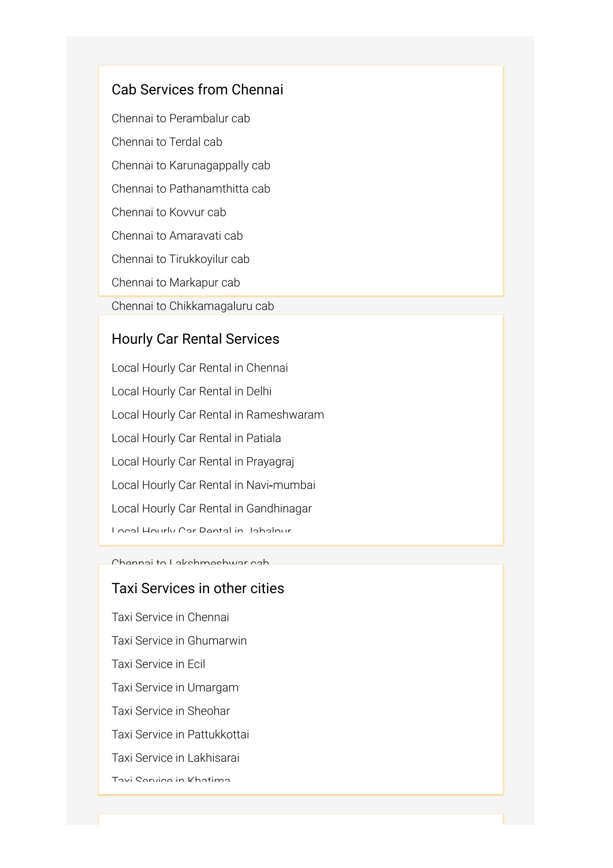Click the Hourly Car Rental Services heading
613x868 pixels.
pos(196,339)
